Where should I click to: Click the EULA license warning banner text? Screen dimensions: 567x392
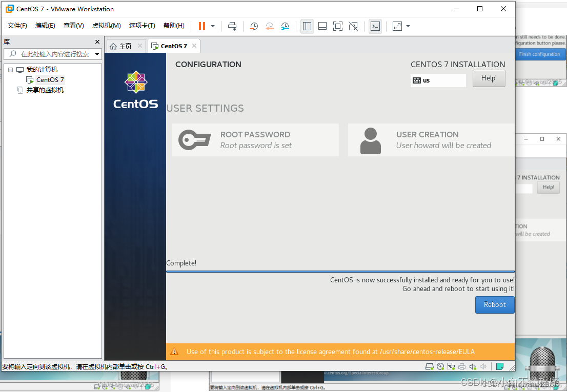(x=331, y=352)
